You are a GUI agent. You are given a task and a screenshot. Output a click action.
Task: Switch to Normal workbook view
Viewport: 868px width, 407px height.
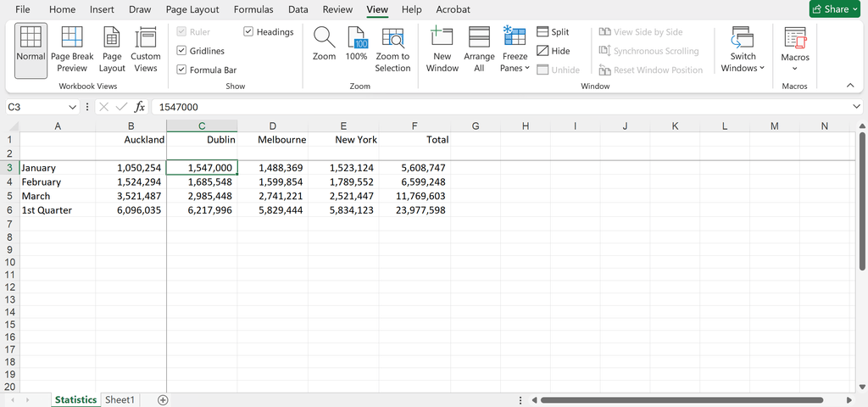tap(31, 50)
